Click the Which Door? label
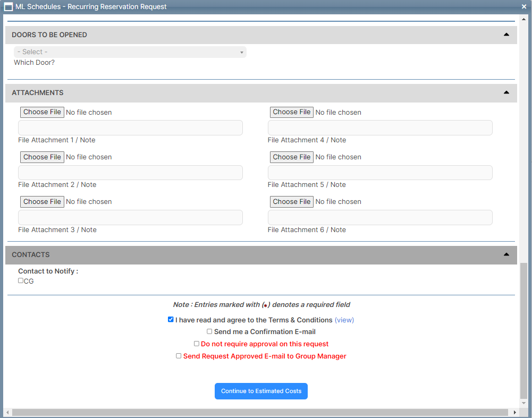Viewport: 532px width, 418px height. (x=34, y=62)
